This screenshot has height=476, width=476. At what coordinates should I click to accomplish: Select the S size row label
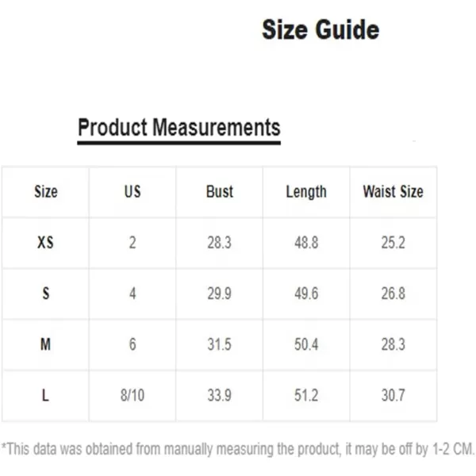pos(46,294)
